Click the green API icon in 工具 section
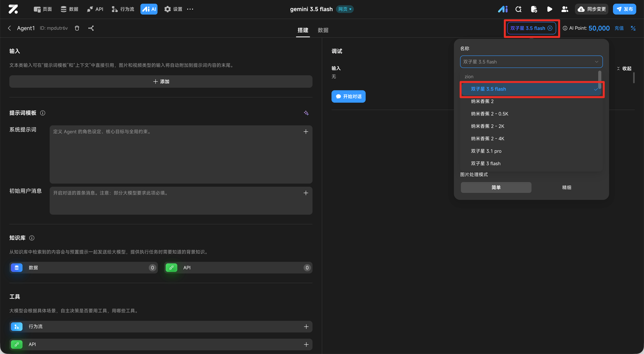 17,344
